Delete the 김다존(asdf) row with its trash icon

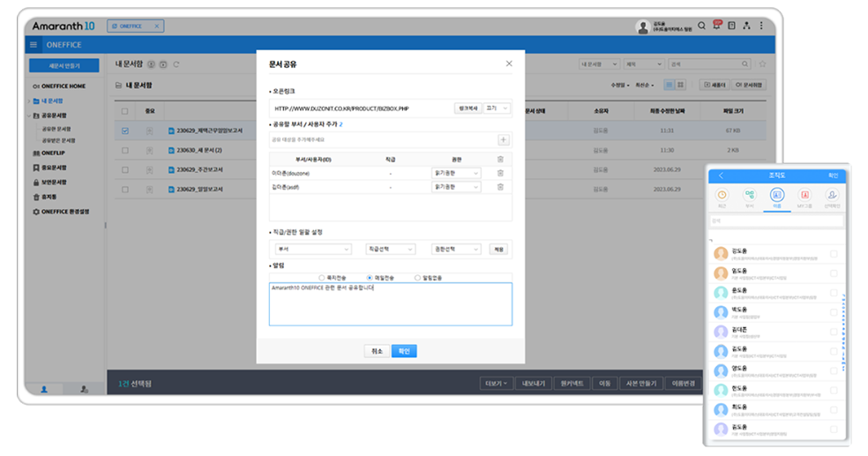500,187
